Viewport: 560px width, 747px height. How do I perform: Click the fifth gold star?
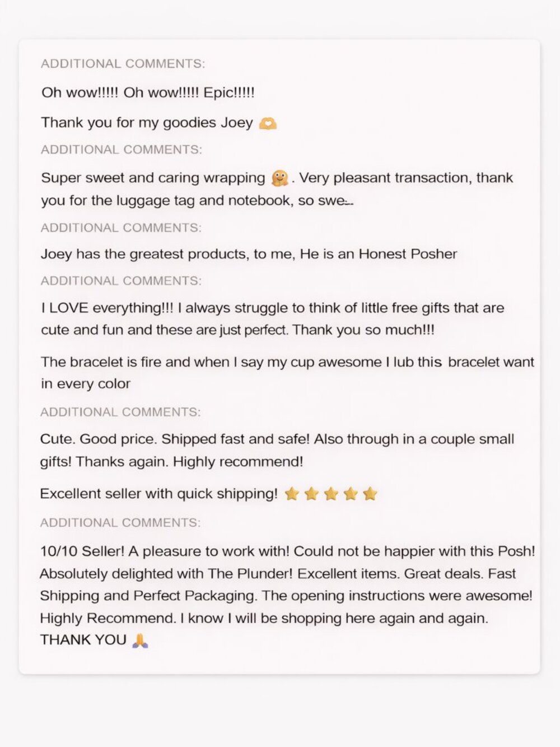coord(370,494)
